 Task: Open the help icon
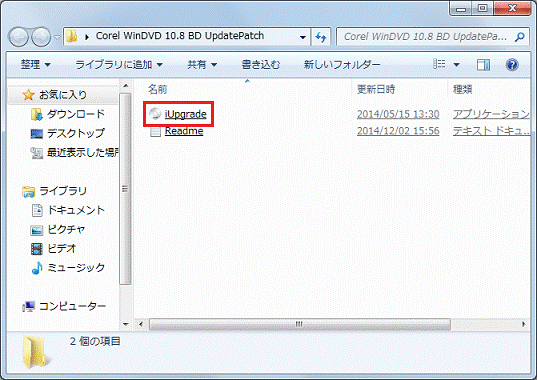pyautogui.click(x=512, y=64)
